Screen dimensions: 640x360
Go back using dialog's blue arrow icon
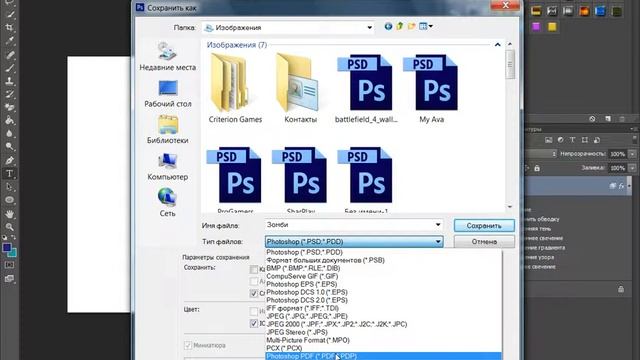coord(388,27)
